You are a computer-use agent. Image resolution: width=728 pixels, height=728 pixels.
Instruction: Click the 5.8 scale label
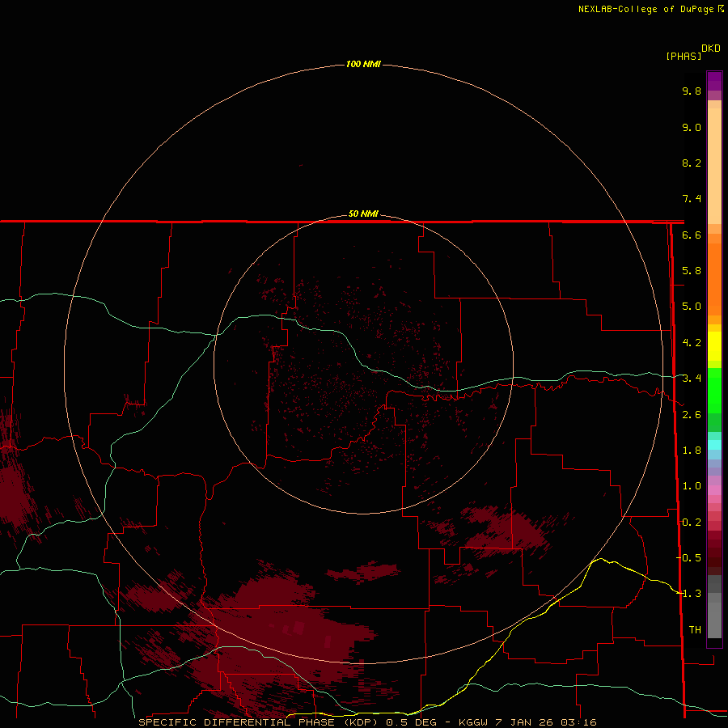coord(692,271)
